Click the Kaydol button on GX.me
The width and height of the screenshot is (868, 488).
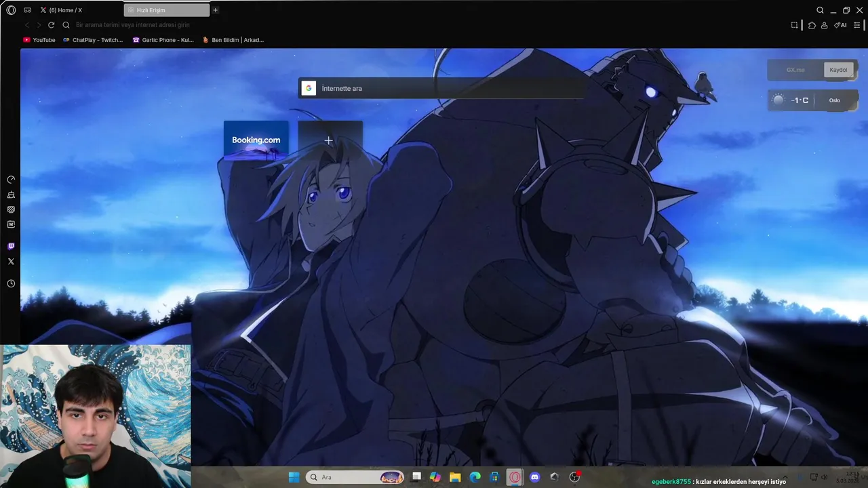coord(838,70)
